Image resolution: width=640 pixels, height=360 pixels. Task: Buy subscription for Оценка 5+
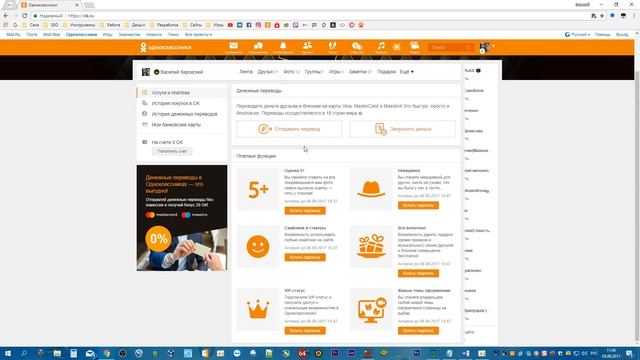[305, 211]
